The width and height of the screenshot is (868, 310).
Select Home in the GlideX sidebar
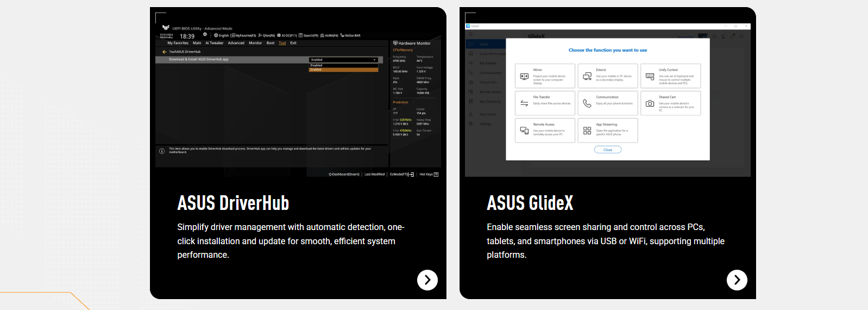(x=485, y=44)
